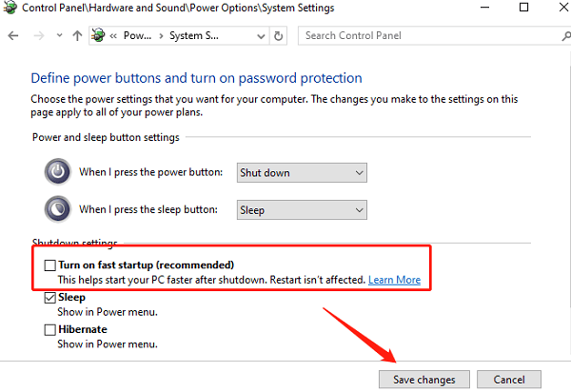Enable the Hibernate checkbox

point(49,330)
